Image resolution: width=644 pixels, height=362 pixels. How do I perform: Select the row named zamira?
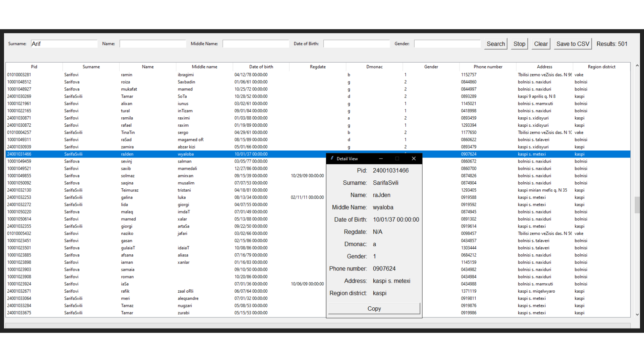pyautogui.click(x=318, y=147)
